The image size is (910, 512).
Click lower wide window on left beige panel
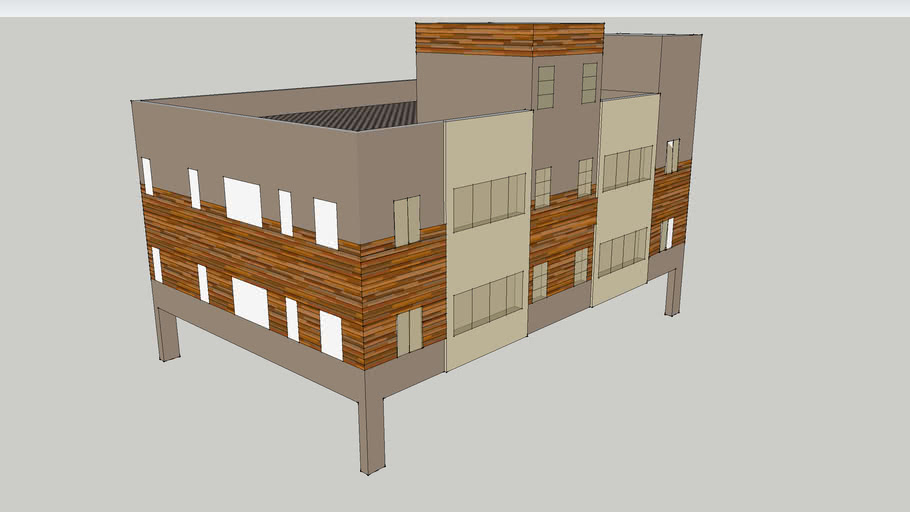(x=488, y=303)
